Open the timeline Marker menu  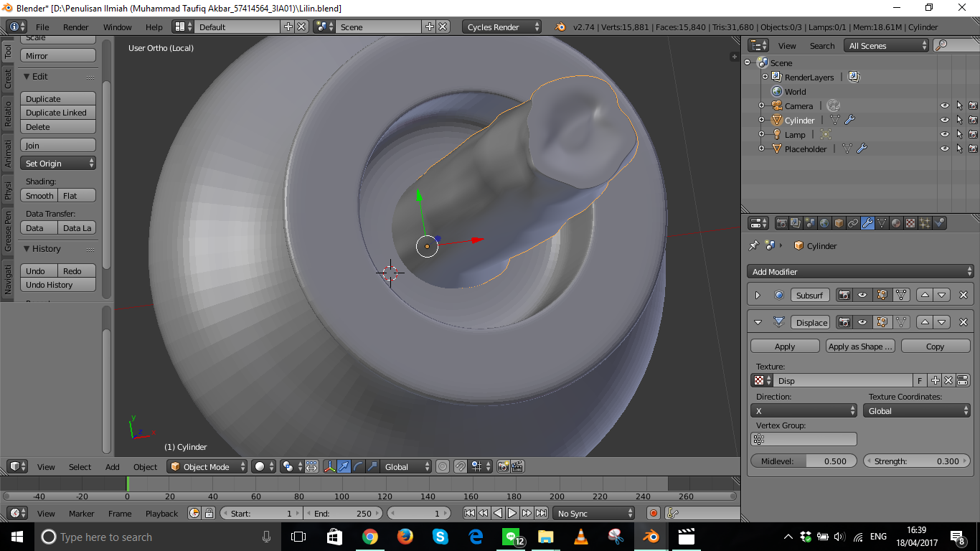81,513
